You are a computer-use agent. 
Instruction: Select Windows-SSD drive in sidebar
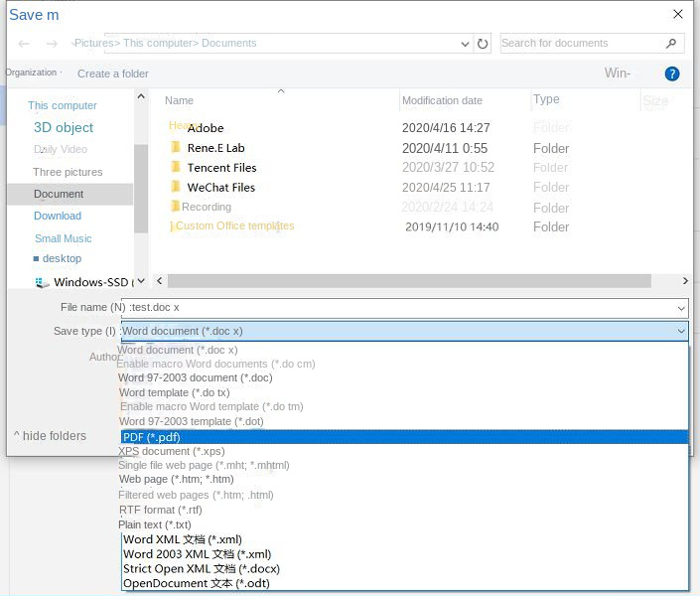[92, 282]
